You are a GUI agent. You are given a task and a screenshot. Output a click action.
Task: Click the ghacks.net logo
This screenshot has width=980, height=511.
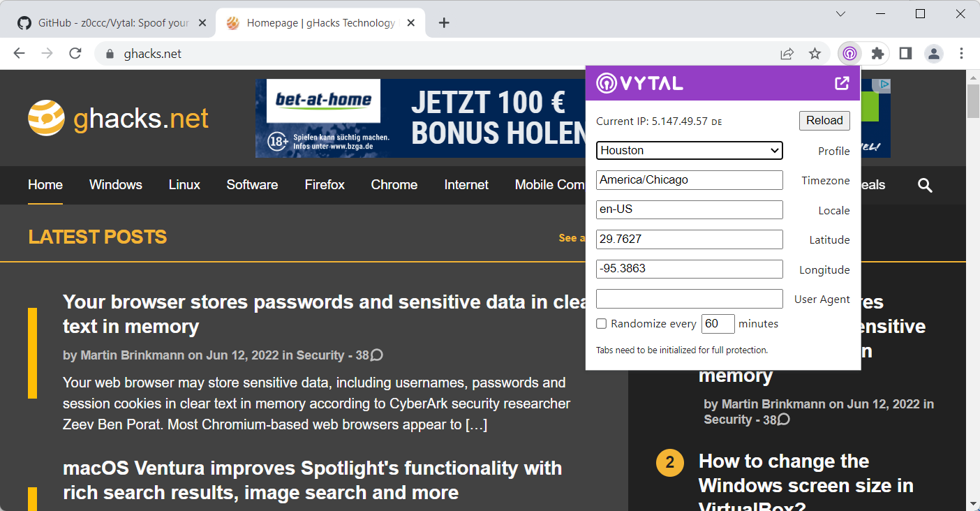(117, 118)
